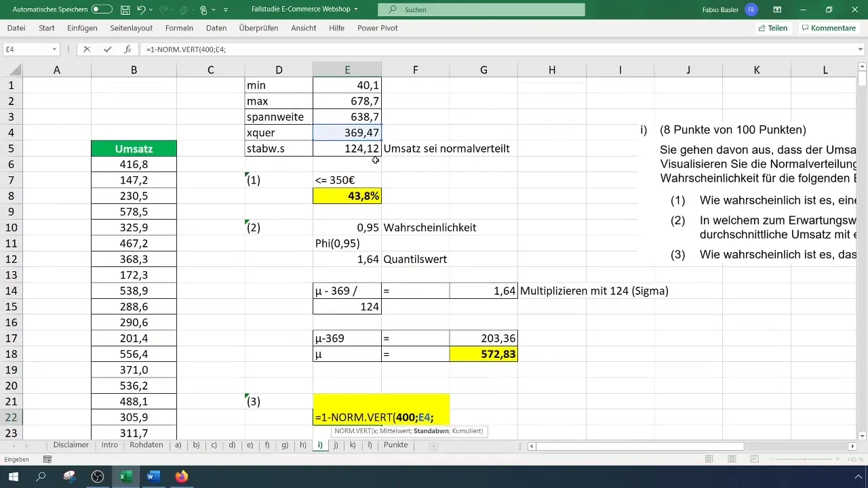The image size is (868, 488).
Task: Switch to Rohdaten sheet tab
Action: pos(146,445)
